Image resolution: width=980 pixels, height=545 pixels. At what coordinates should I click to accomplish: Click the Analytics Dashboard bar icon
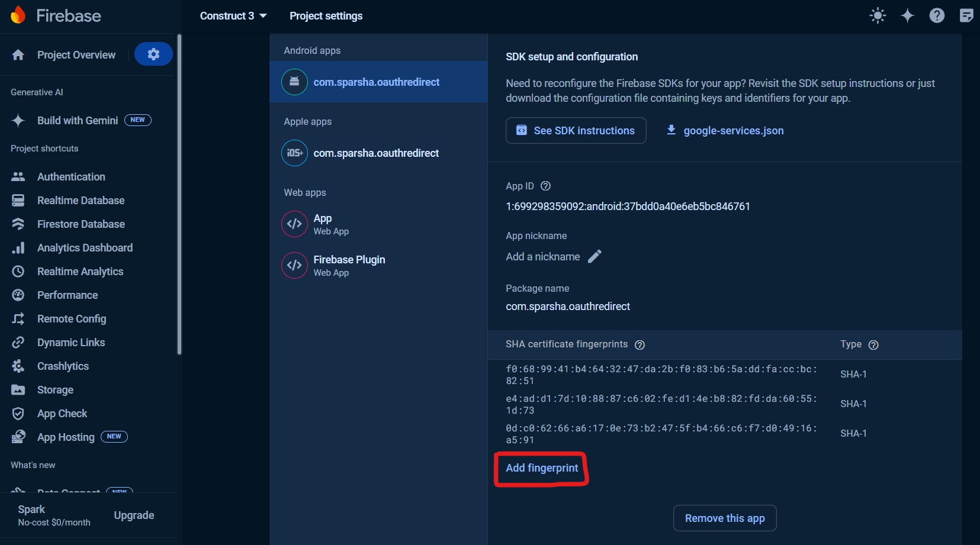[x=18, y=248]
